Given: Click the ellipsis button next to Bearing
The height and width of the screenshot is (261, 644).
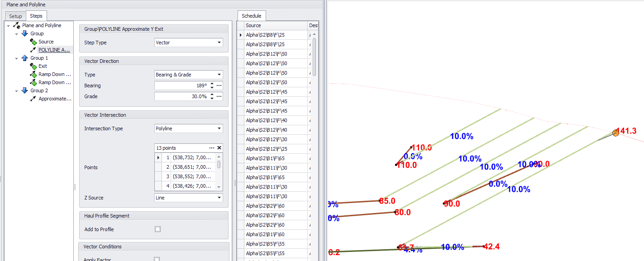Looking at the screenshot, I should point(219,85).
